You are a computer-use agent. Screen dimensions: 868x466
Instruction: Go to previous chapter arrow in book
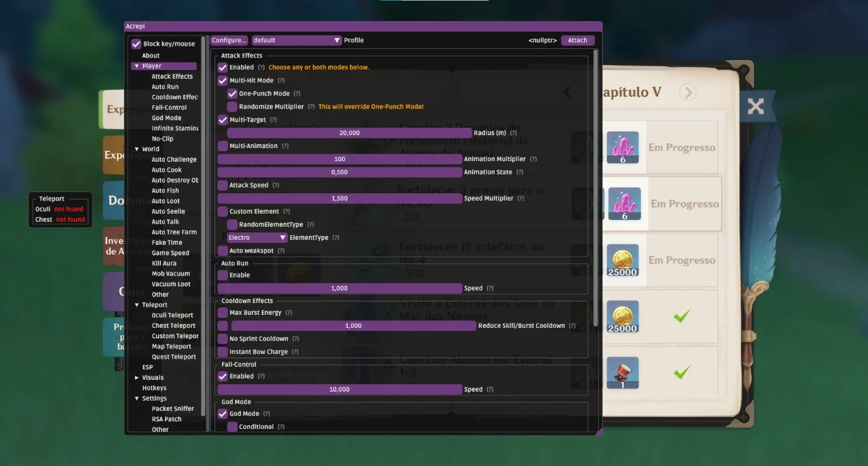coord(567,92)
